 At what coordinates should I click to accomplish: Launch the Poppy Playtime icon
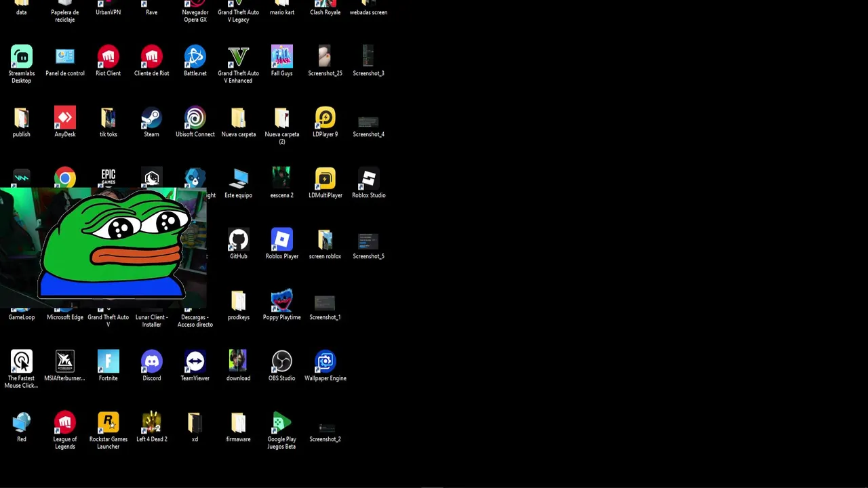(x=281, y=301)
